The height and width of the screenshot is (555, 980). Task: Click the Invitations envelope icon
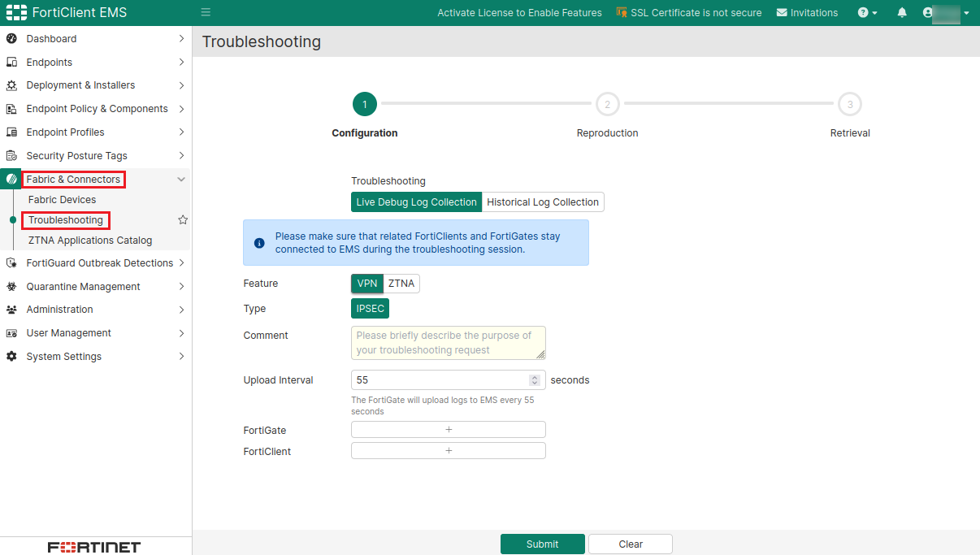(782, 13)
